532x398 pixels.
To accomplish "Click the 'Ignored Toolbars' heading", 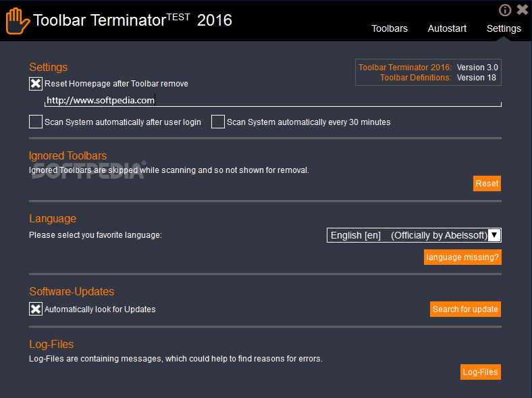I will click(x=68, y=155).
